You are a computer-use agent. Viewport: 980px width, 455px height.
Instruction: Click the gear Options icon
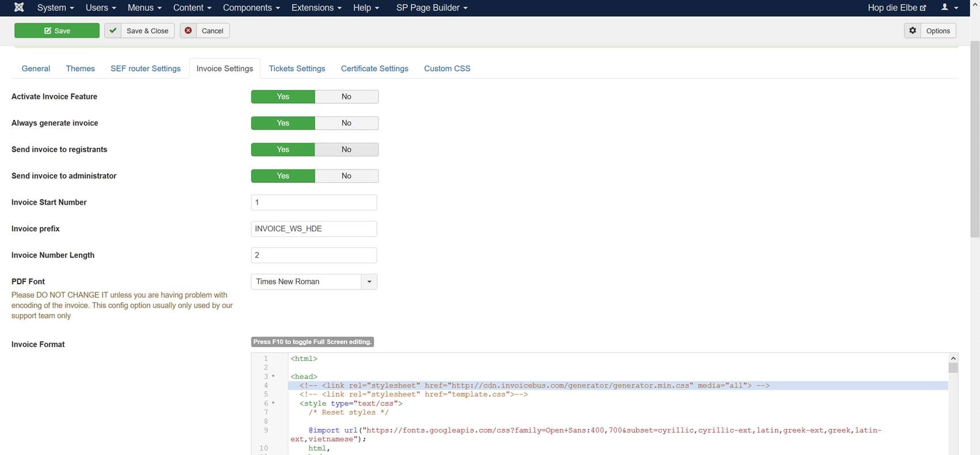point(913,31)
